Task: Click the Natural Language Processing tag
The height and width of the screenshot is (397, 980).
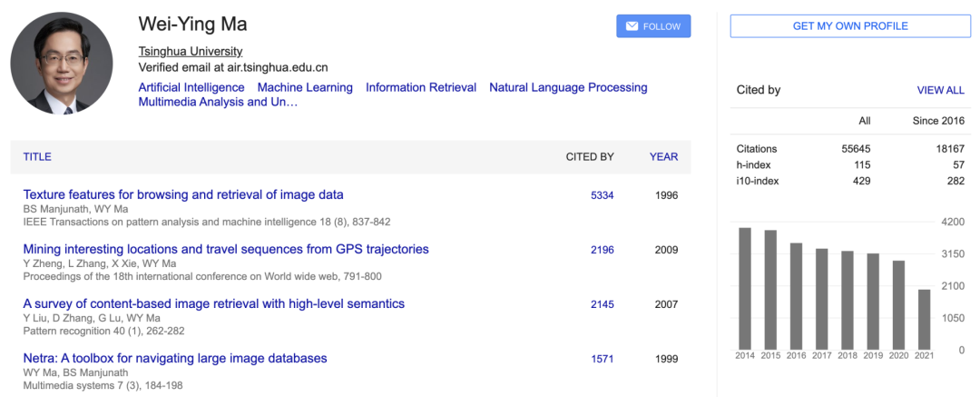Action: (x=568, y=87)
